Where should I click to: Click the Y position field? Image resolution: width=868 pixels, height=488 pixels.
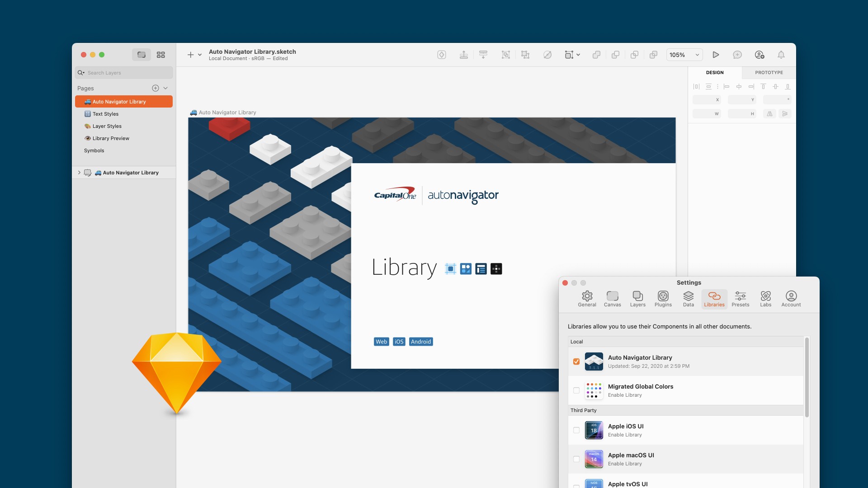click(742, 99)
